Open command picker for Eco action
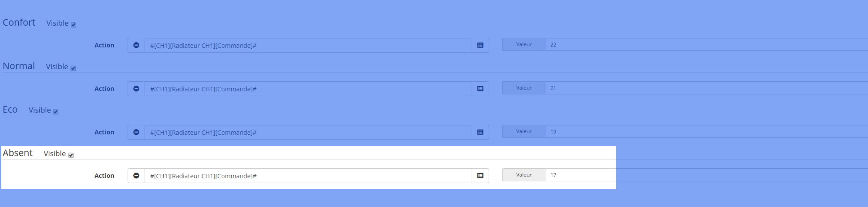868x207 pixels. pos(480,132)
